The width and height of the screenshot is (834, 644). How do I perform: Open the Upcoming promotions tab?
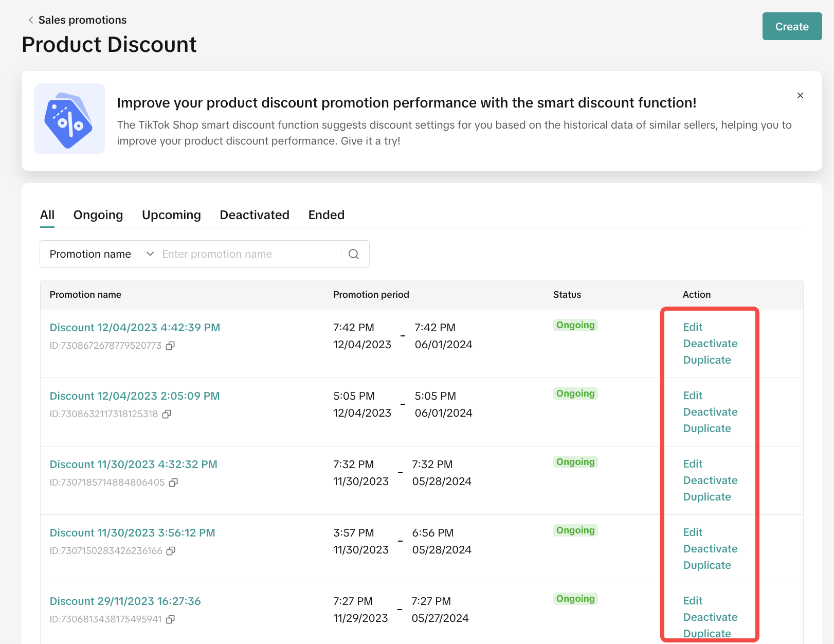171,215
